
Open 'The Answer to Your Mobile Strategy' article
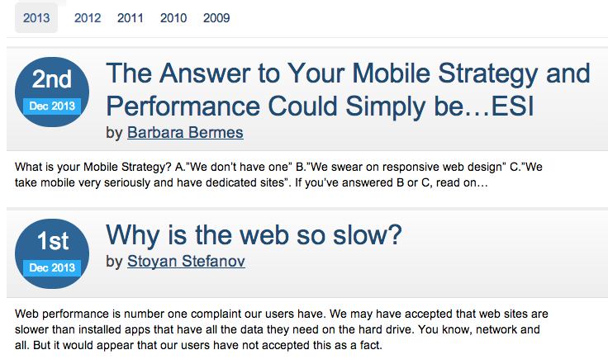click(348, 73)
